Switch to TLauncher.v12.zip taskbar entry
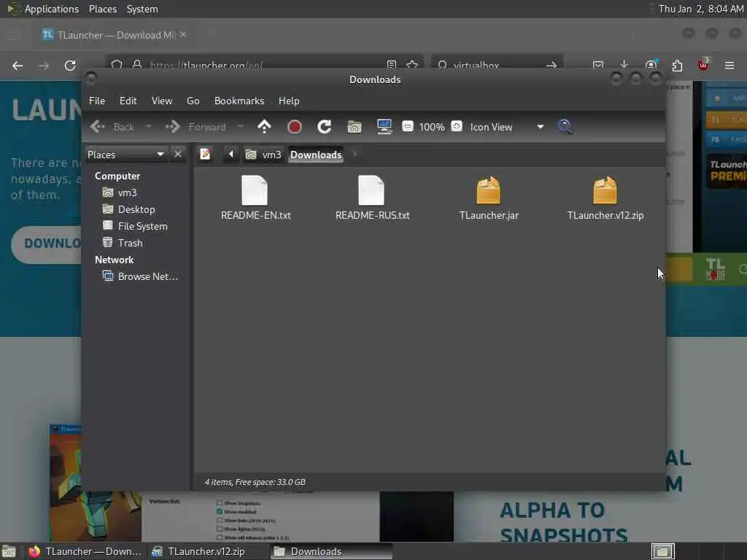Viewport: 747px width, 560px height. pyautogui.click(x=199, y=551)
